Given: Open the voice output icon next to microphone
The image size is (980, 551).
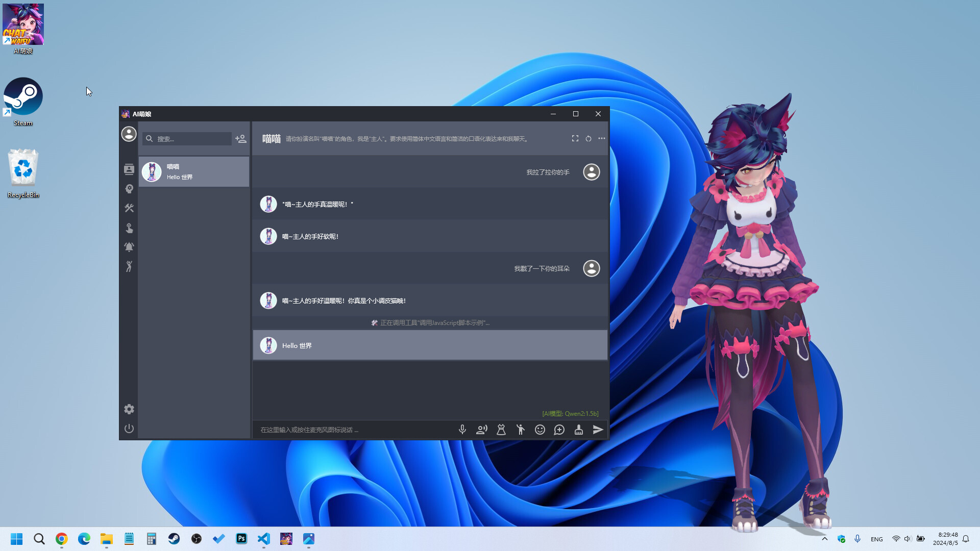Looking at the screenshot, I should coord(481,430).
